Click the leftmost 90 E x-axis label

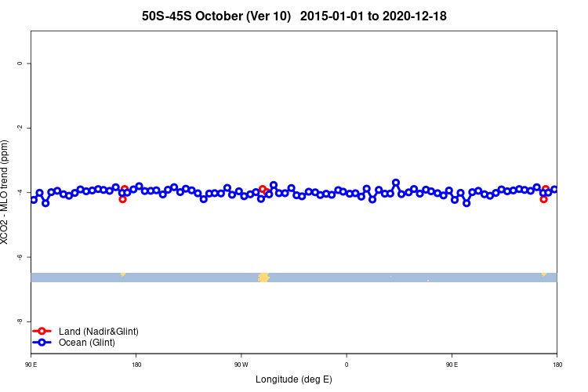coord(31,365)
